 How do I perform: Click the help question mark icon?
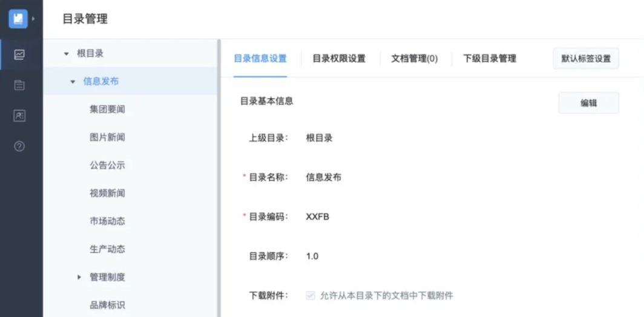(x=19, y=146)
